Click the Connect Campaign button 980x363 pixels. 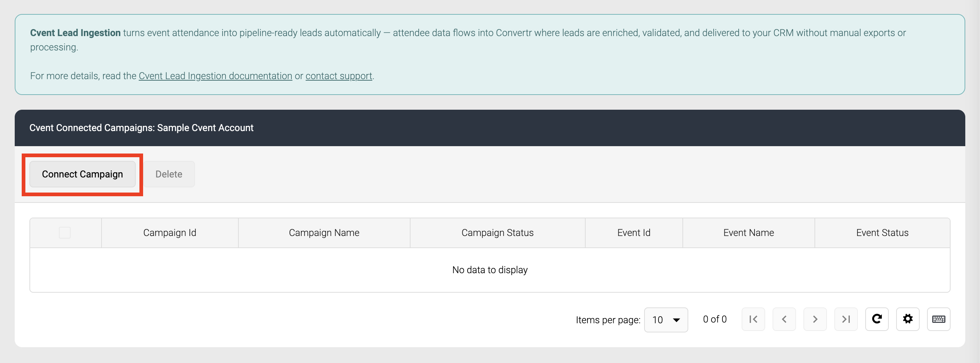[82, 174]
